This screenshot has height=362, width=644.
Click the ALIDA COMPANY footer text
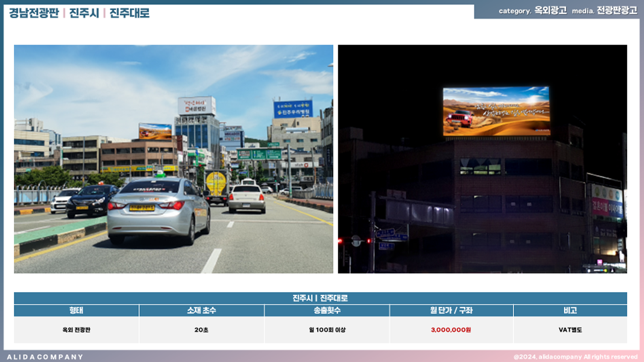[45, 357]
